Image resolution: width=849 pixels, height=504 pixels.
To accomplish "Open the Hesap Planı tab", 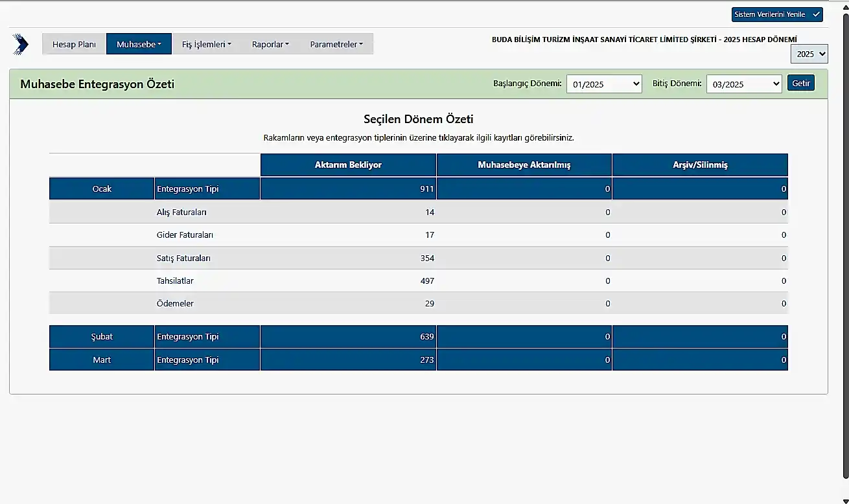I will pos(74,44).
